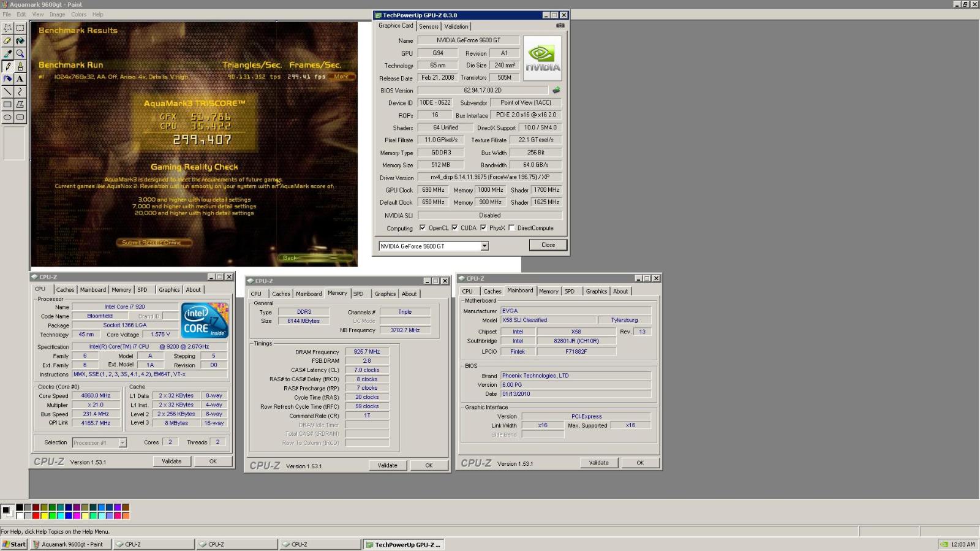980x551 pixels.
Task: Switch to the Validation tab in GPU-Z
Action: click(x=456, y=26)
